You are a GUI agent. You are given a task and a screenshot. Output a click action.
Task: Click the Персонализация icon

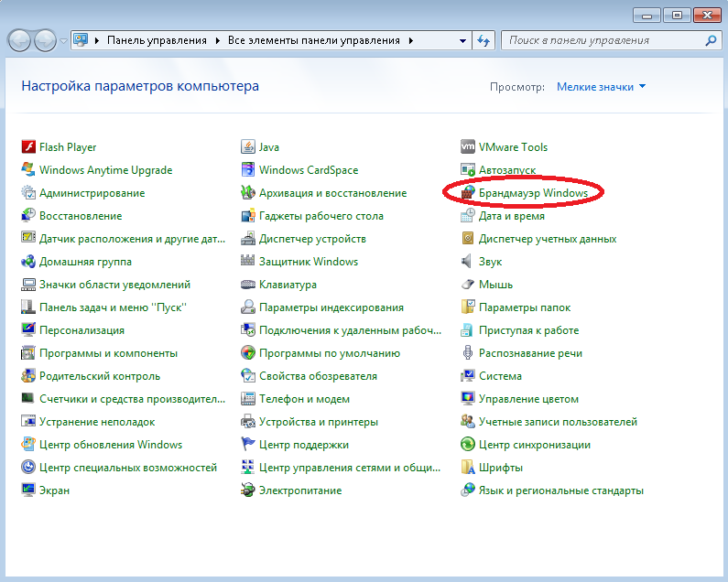point(28,330)
